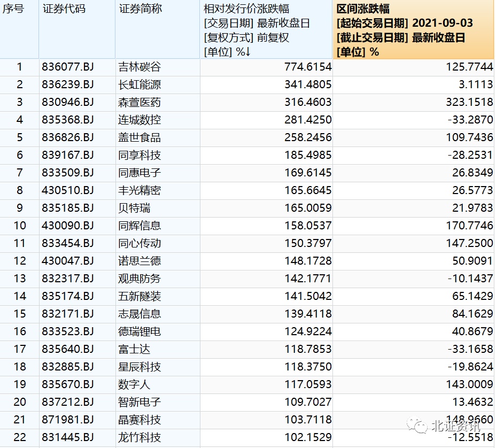Select the 龙竹科技 row name
Image resolution: width=496 pixels, height=448 pixels.
tap(139, 437)
